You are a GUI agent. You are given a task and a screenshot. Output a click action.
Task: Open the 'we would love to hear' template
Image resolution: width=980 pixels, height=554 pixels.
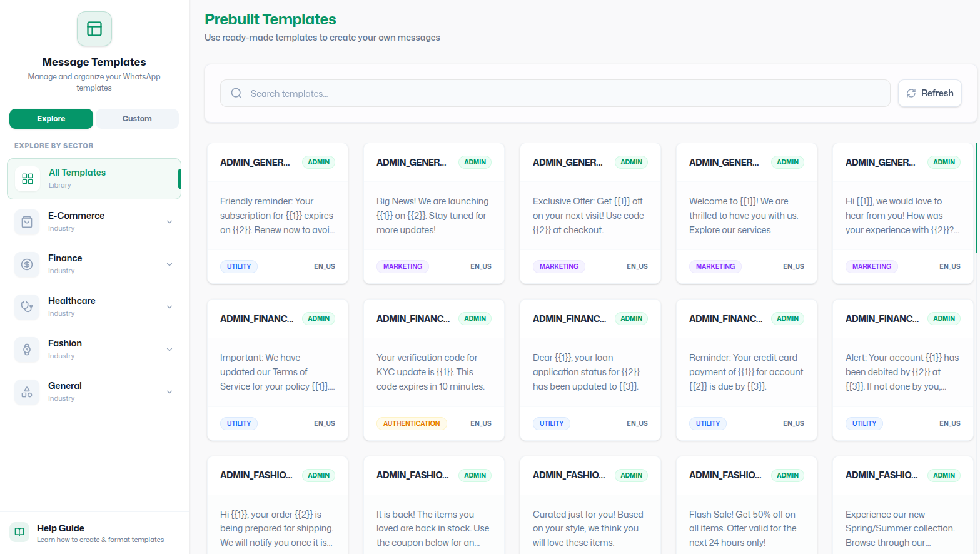click(903, 213)
